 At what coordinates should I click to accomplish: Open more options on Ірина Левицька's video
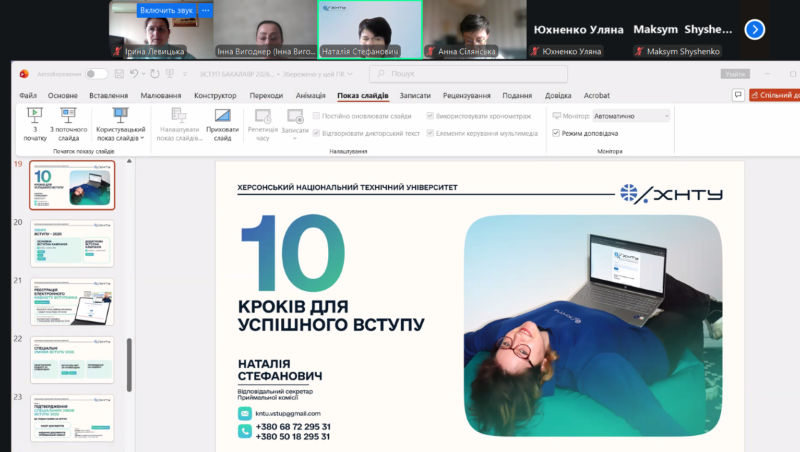206,10
